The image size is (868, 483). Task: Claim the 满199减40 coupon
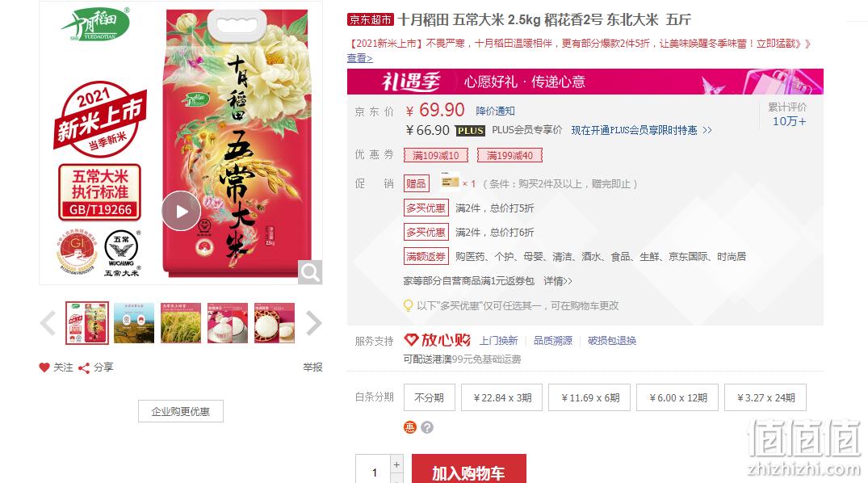coord(509,156)
